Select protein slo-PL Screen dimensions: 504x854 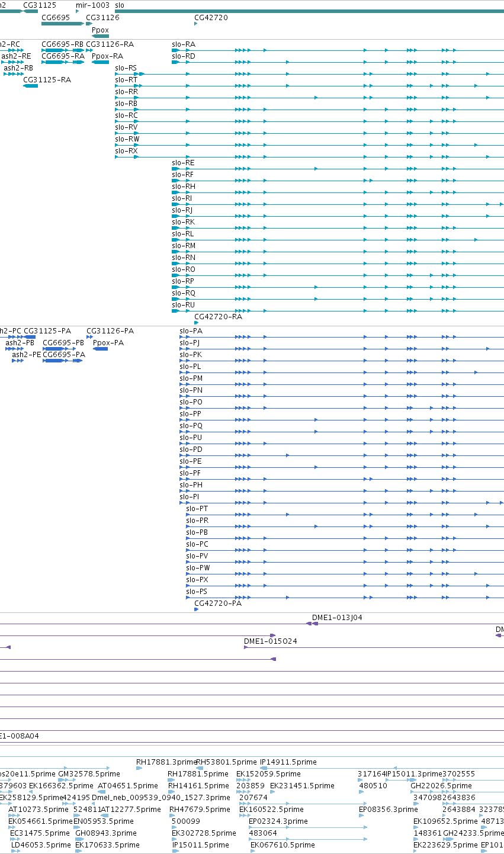[190, 367]
